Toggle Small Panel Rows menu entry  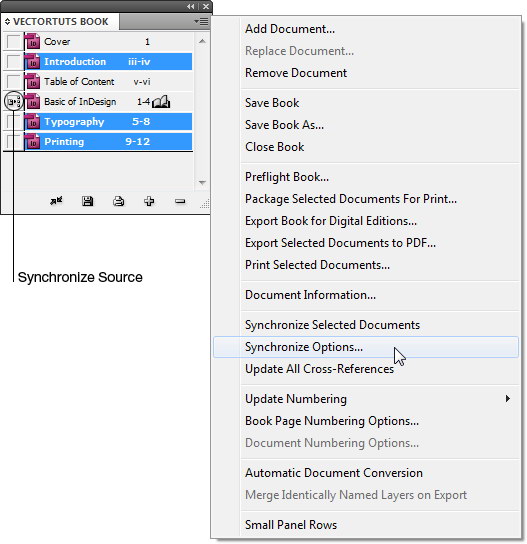366,525
